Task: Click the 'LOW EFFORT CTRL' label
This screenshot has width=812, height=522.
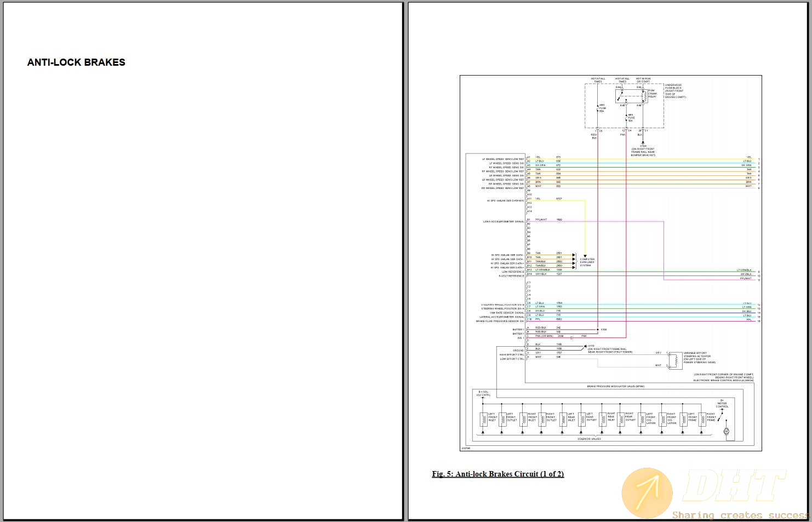Action: point(512,359)
